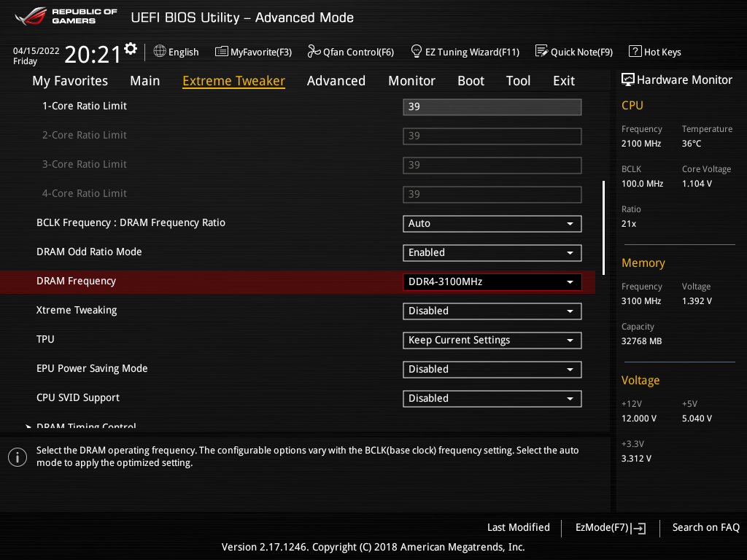The image size is (747, 560).
Task: Open the DRAM Frequency DDR4-3100MHz dropdown
Action: [x=492, y=282]
